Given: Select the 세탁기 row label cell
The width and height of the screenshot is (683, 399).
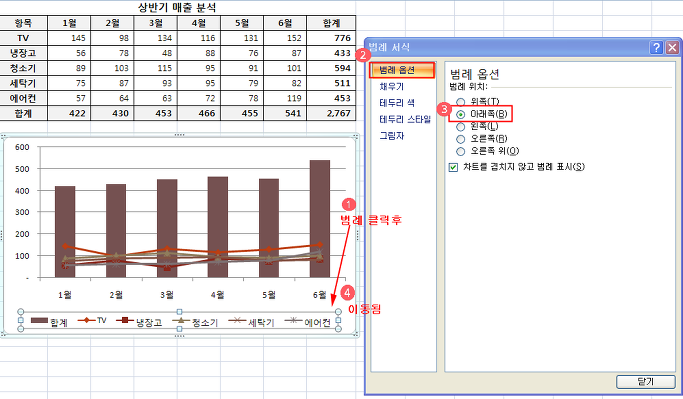Looking at the screenshot, I should click(x=24, y=83).
